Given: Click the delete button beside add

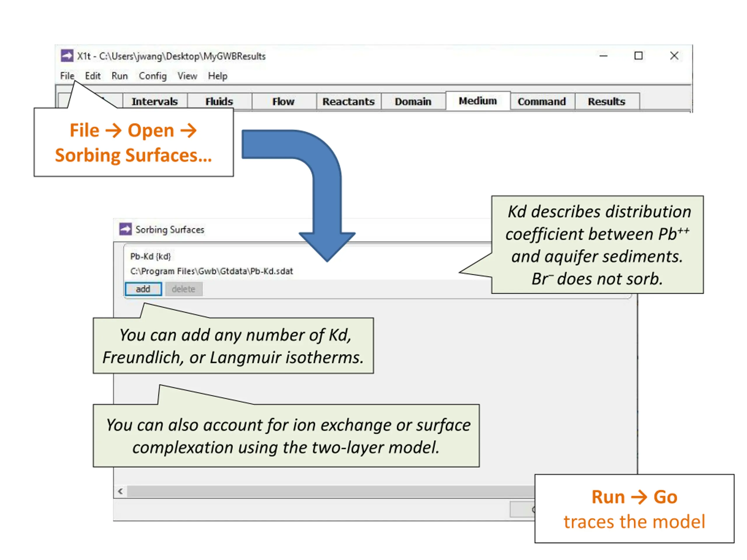Looking at the screenshot, I should click(184, 289).
